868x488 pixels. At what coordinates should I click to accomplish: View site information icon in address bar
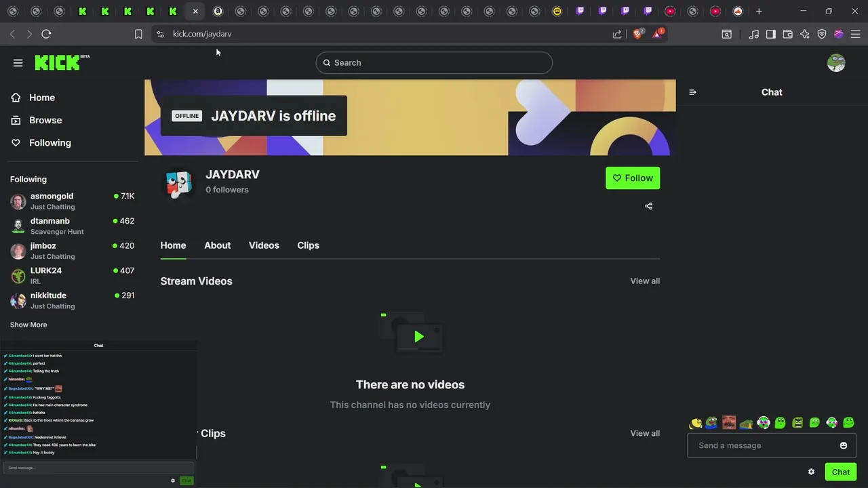[x=159, y=34]
